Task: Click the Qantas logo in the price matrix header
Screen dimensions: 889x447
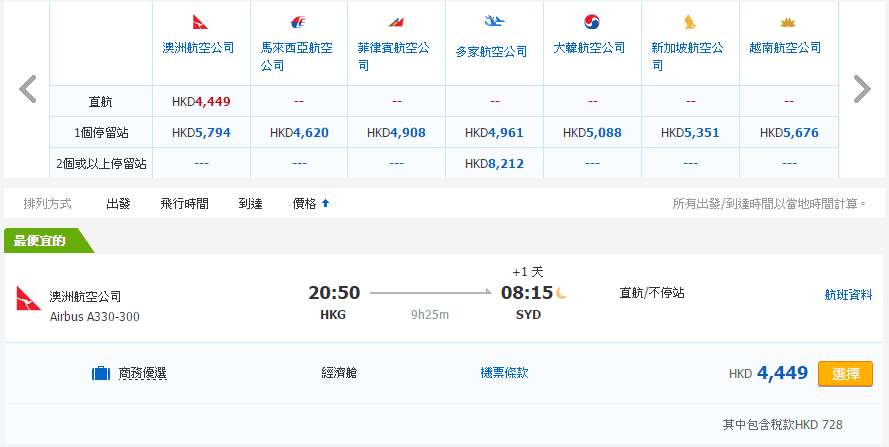Action: tap(200, 22)
